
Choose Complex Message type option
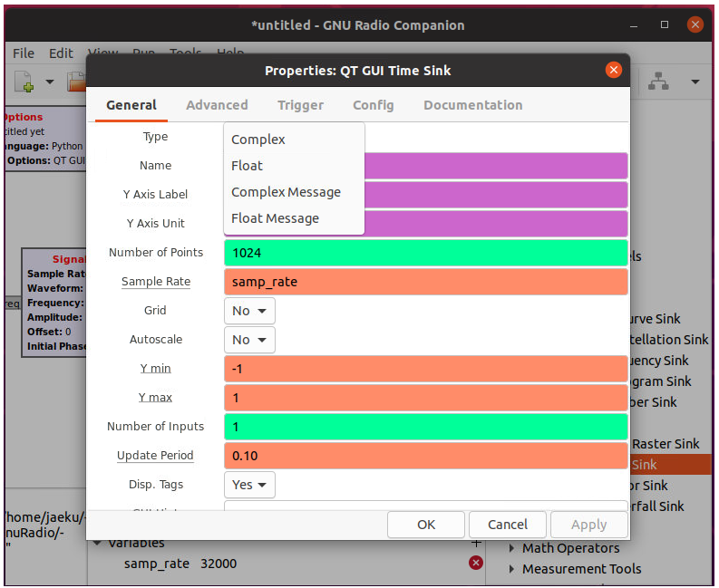tap(294, 192)
